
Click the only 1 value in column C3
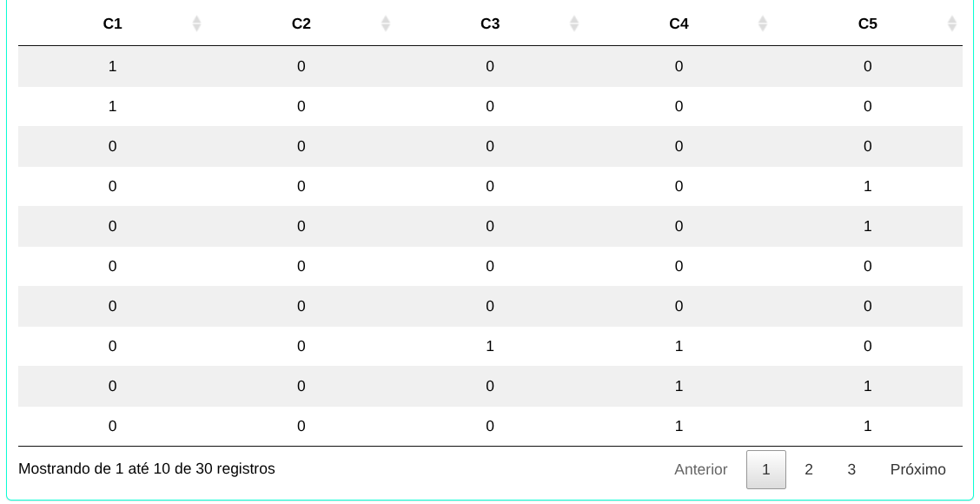(490, 346)
